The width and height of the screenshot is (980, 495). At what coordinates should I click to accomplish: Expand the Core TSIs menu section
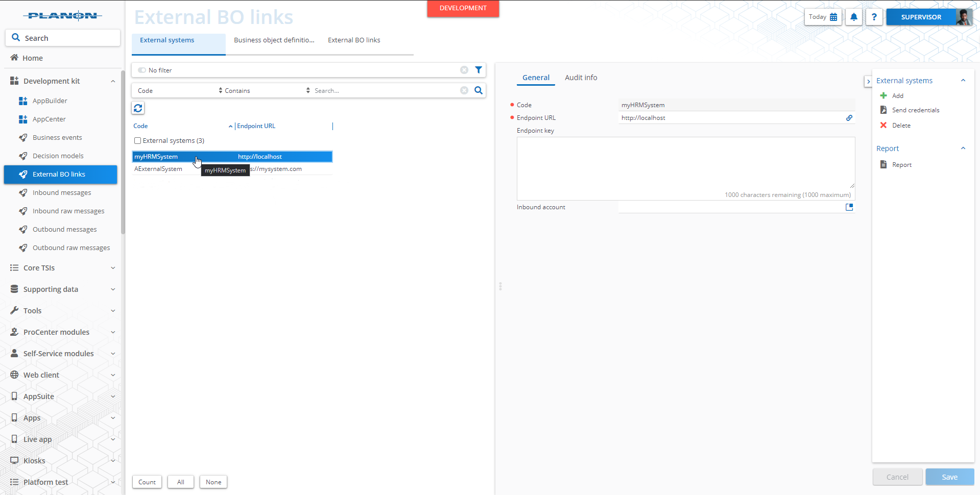113,268
